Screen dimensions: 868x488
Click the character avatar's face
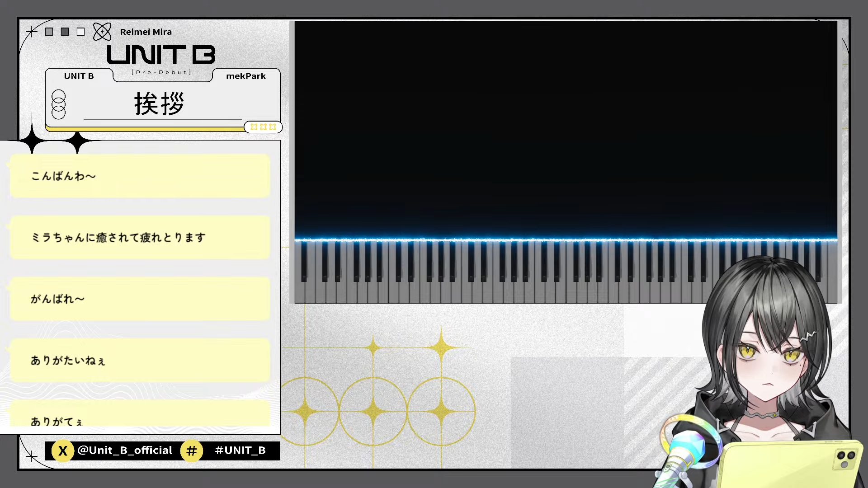(x=769, y=361)
